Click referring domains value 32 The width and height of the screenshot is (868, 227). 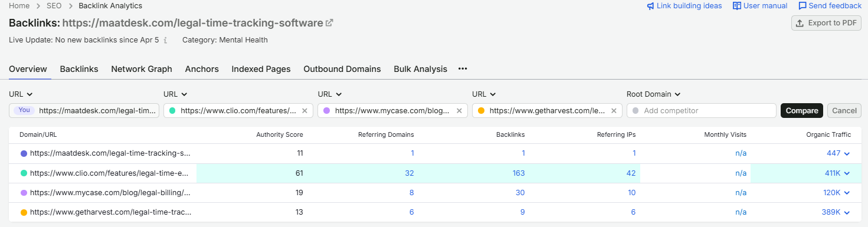click(410, 173)
